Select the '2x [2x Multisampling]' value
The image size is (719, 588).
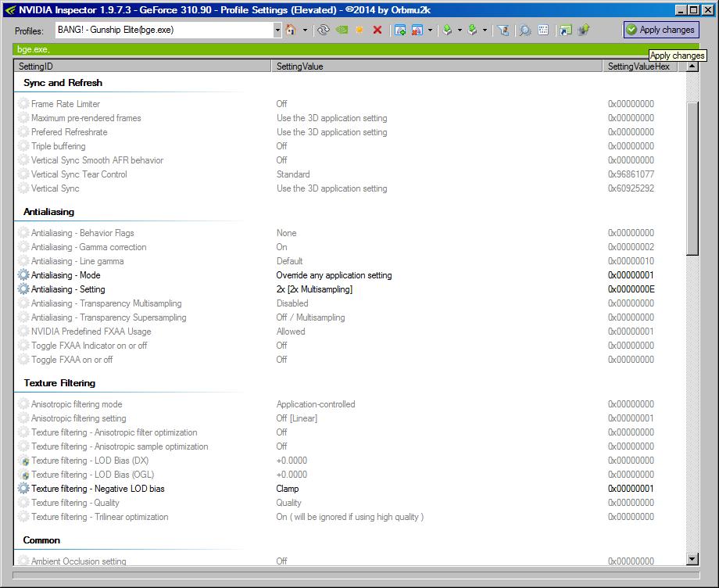pos(314,289)
